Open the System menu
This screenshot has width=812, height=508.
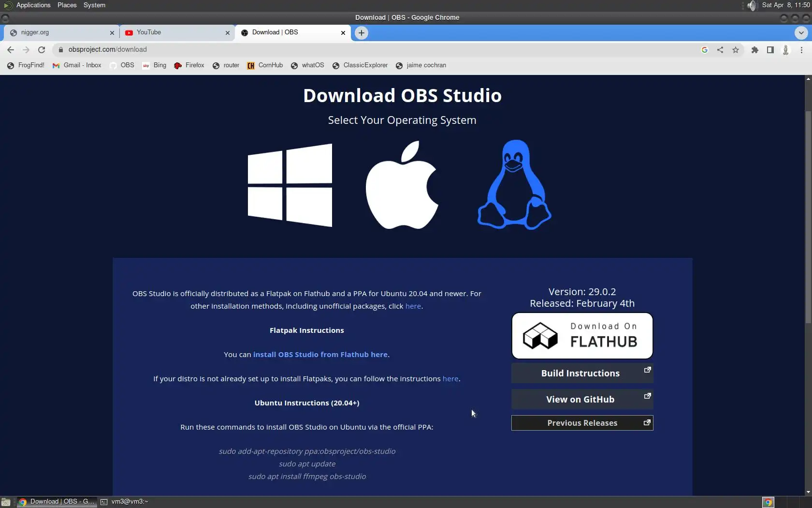tap(94, 5)
